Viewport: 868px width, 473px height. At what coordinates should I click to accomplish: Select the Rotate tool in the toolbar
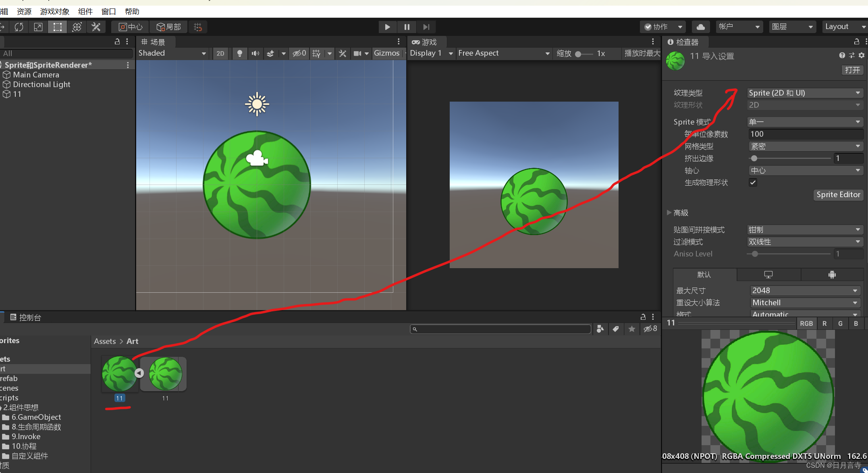click(x=19, y=27)
